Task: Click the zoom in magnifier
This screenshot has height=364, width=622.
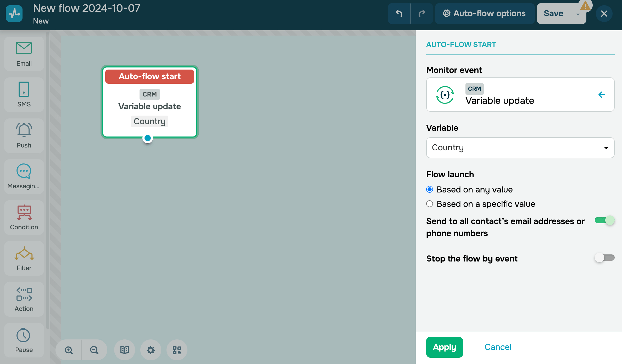Action: coord(69,350)
